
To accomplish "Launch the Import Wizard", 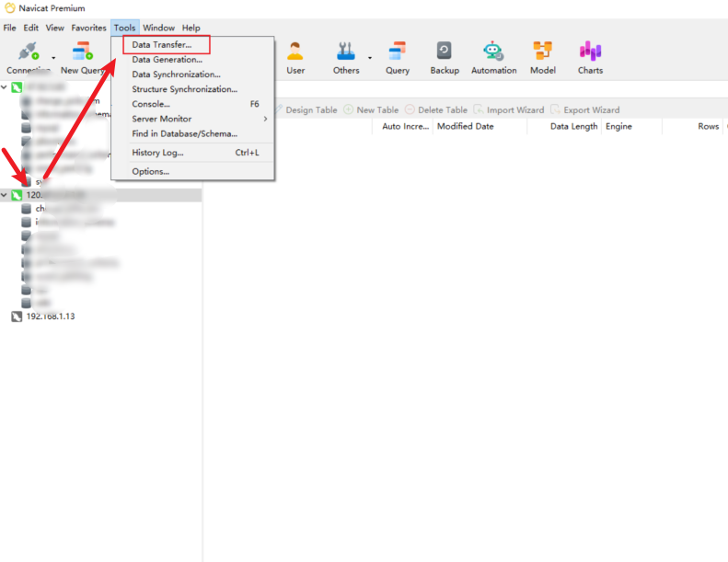I will [509, 110].
